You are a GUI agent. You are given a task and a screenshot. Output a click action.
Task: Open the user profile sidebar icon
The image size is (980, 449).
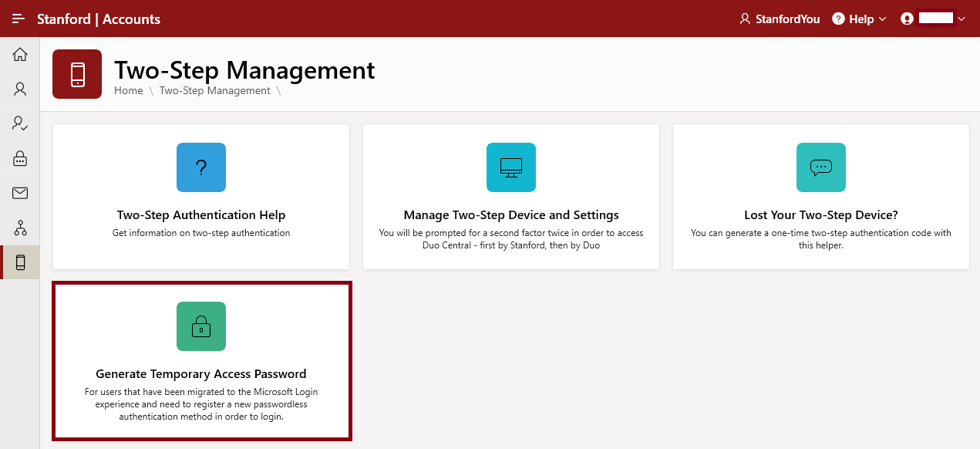pos(20,89)
